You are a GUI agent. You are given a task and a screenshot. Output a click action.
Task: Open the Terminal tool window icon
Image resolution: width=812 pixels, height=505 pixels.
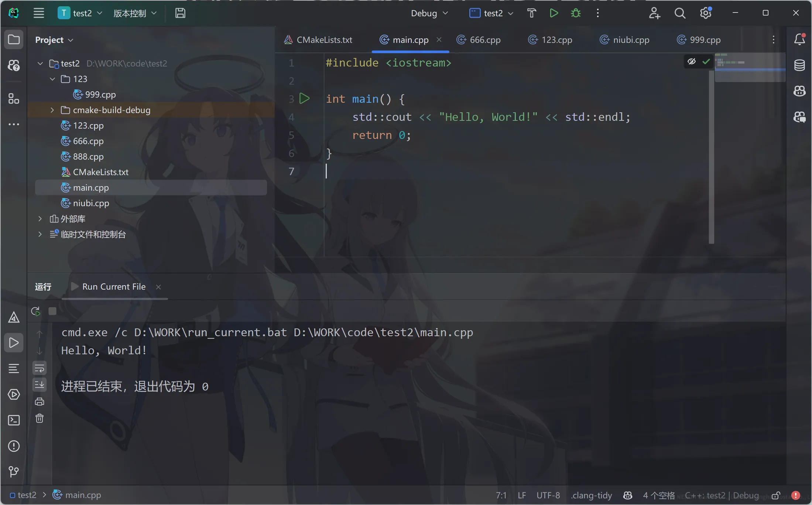pyautogui.click(x=14, y=420)
